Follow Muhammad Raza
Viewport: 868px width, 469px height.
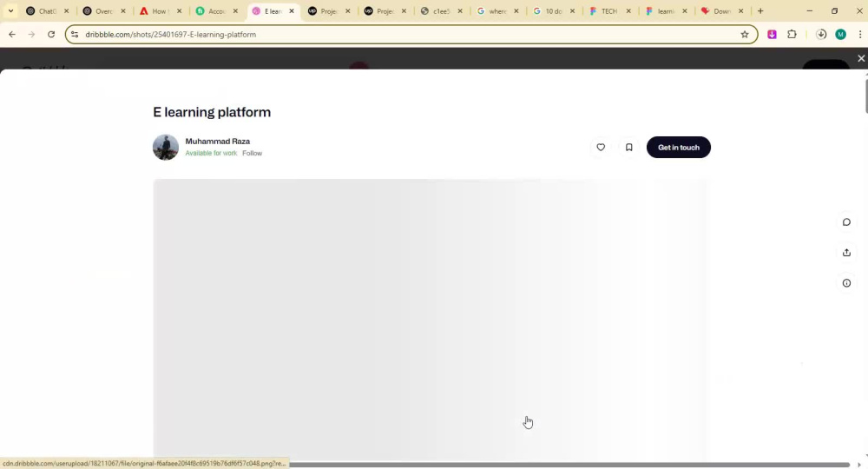(252, 154)
